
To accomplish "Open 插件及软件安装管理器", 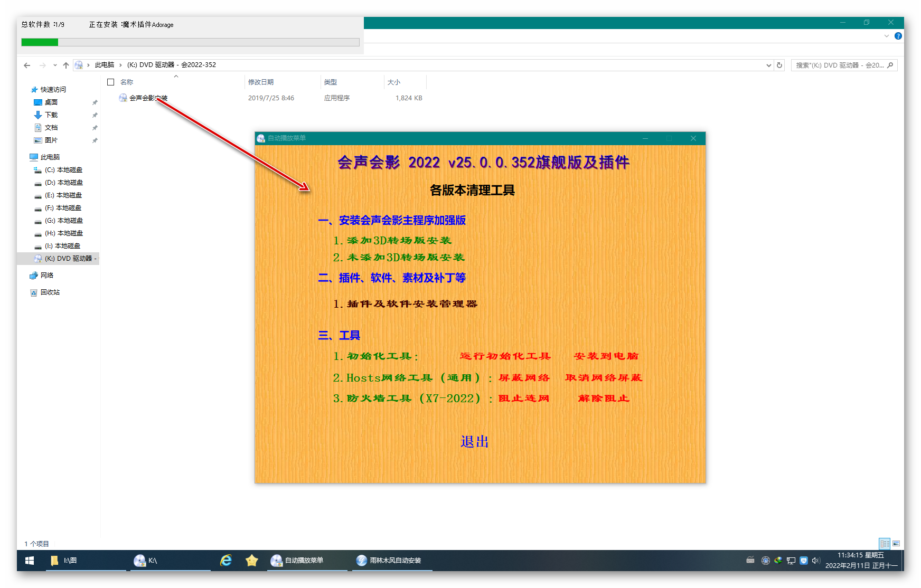I will pos(405,304).
